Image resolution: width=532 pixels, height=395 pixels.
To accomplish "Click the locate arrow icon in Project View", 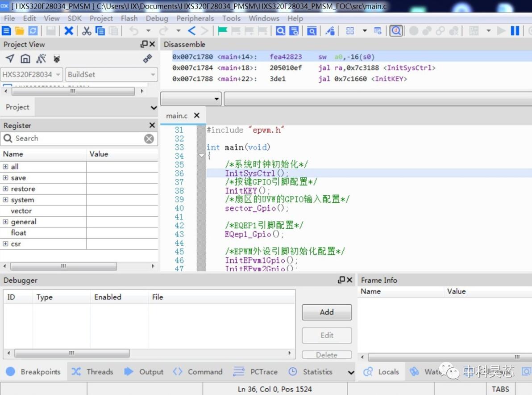I will tap(10, 59).
